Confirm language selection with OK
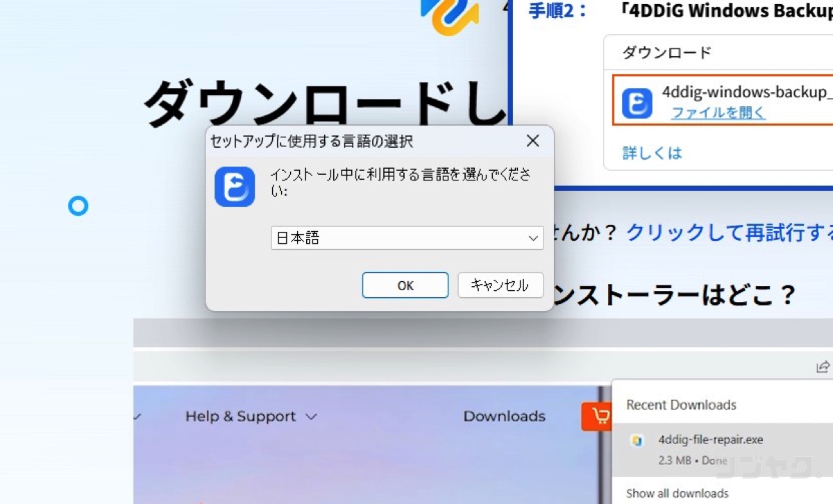Screen dimensions: 833x504 (x=405, y=285)
